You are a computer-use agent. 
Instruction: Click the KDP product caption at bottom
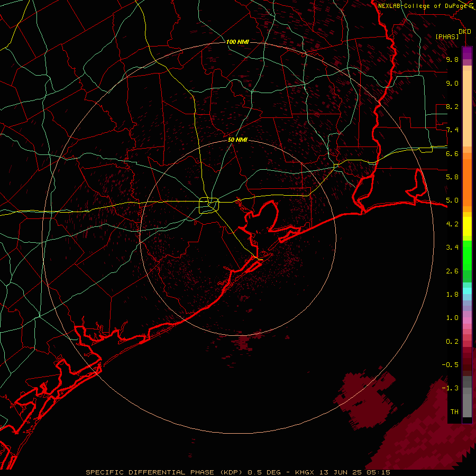237,472
